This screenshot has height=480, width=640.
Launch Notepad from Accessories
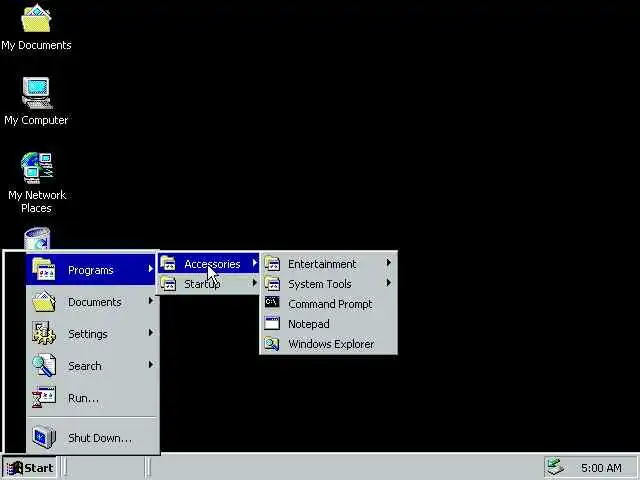point(329,324)
